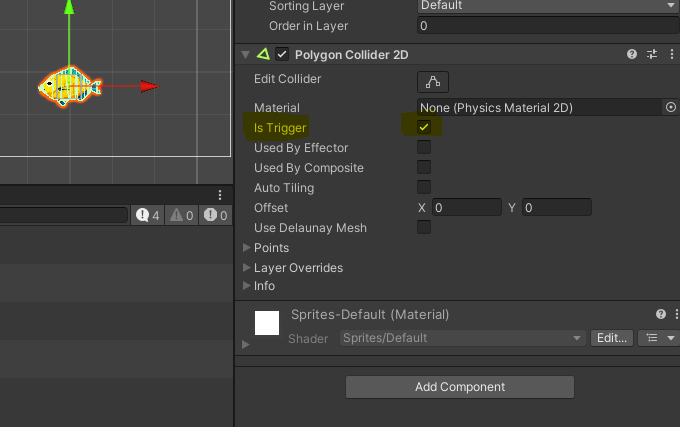Enable Used By Effector checkbox

(424, 147)
